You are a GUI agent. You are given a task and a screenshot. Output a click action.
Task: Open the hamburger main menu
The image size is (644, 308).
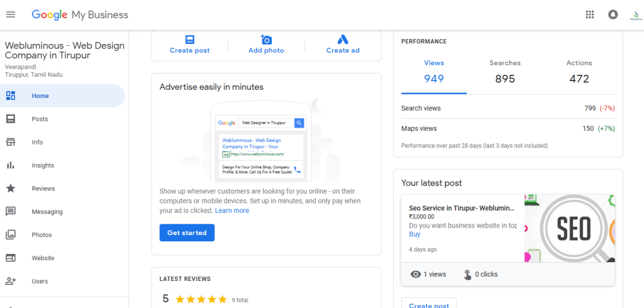tap(11, 15)
